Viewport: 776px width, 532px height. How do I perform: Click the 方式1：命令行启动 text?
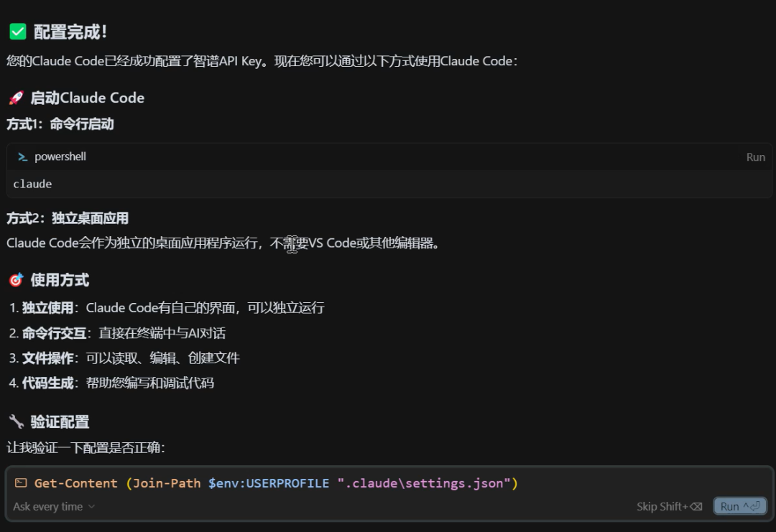point(60,123)
